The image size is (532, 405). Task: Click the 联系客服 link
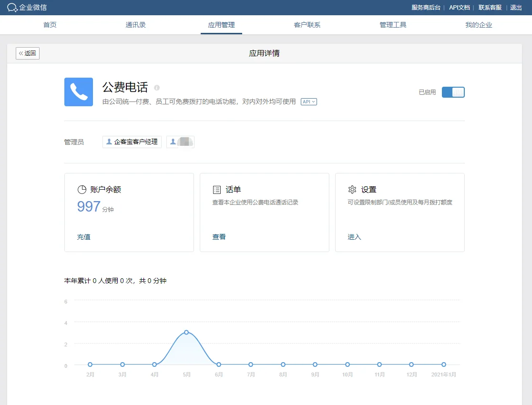pos(490,8)
